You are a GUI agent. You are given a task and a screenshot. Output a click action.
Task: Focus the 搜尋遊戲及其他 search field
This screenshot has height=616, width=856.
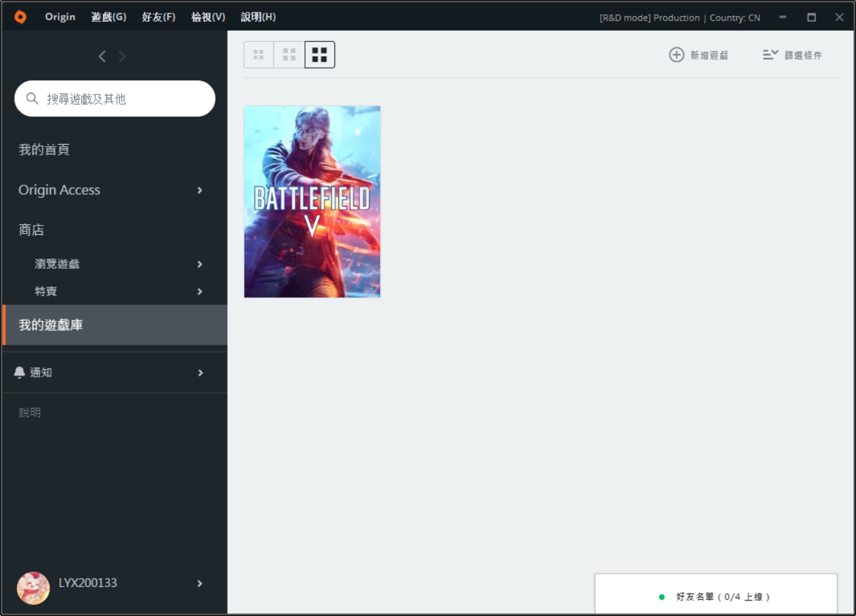point(114,98)
